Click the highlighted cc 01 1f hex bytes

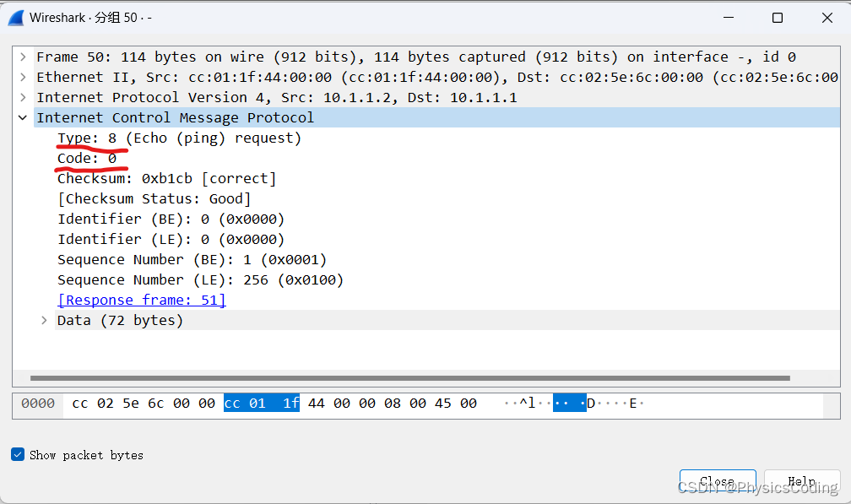262,403
